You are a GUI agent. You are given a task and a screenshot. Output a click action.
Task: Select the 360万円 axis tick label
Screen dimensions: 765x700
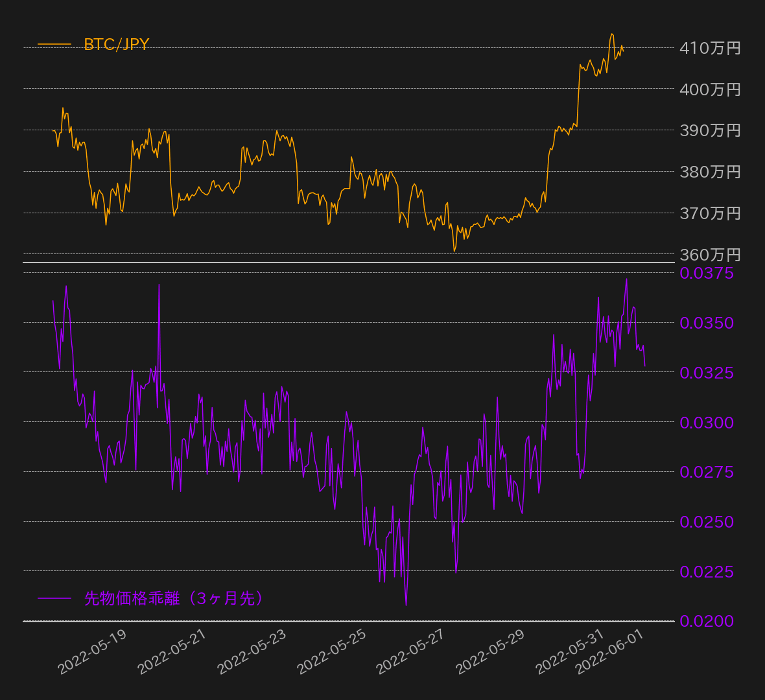coord(710,255)
